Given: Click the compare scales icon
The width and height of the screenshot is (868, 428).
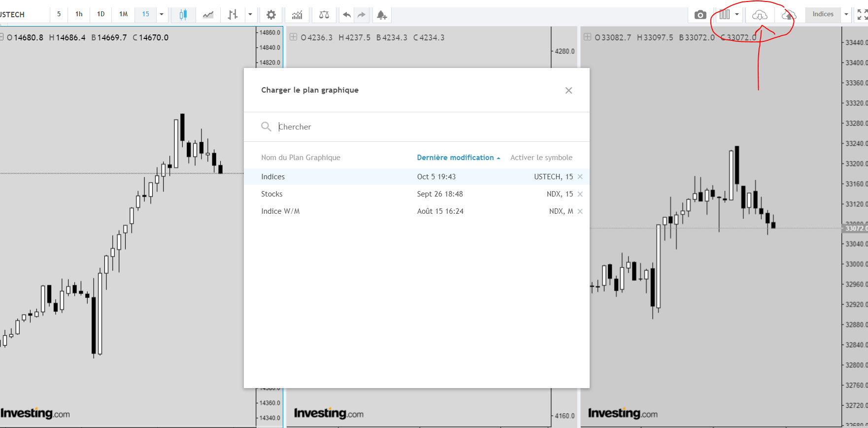Looking at the screenshot, I should (324, 15).
